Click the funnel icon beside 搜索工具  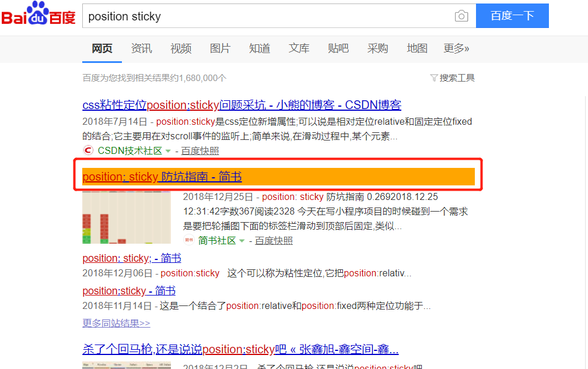click(x=433, y=77)
